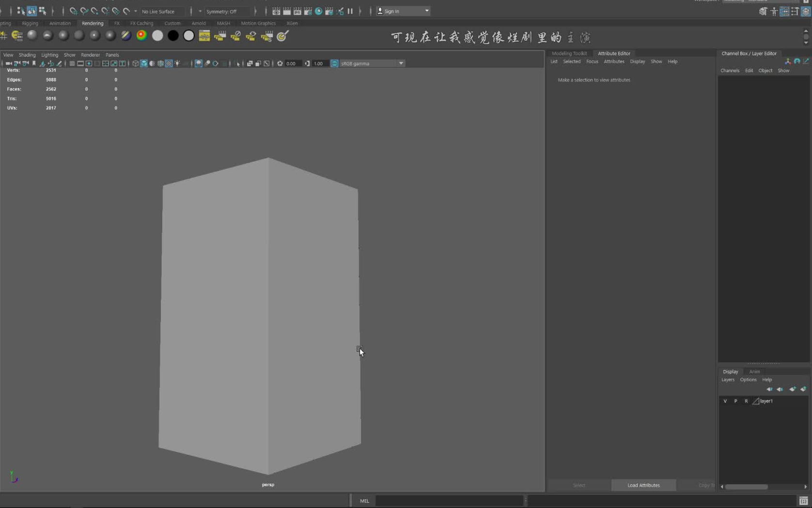Click the pause render icon
This screenshot has width=812, height=508.
pos(350,11)
